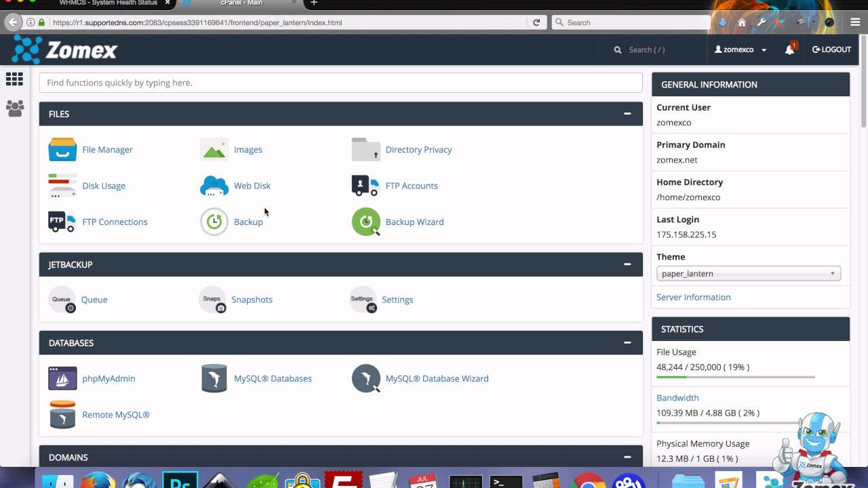Click the Bandwidth usage progress bar
Screen dimensions: 868x488
click(736, 422)
